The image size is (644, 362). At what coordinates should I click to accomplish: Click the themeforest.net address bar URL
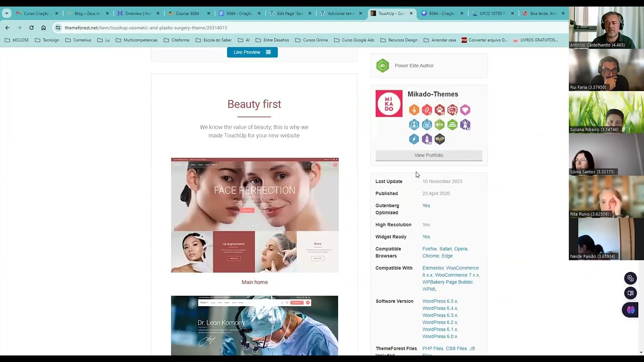click(145, 28)
